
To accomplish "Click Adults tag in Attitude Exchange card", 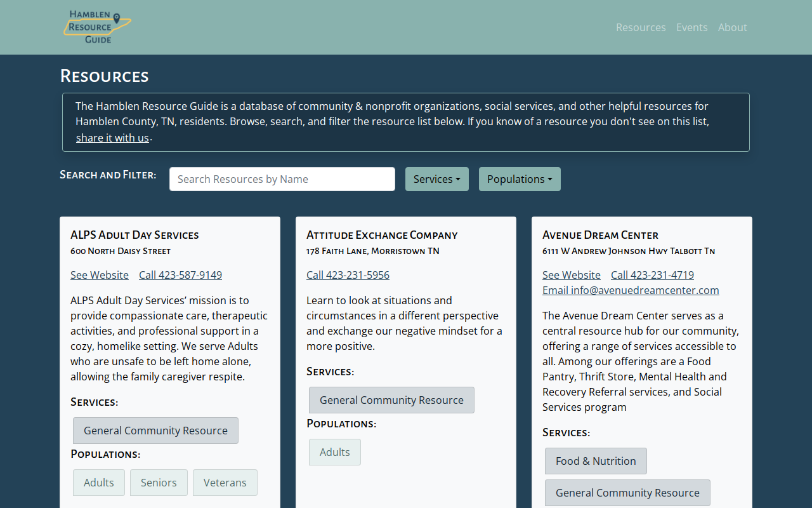I will [x=335, y=452].
